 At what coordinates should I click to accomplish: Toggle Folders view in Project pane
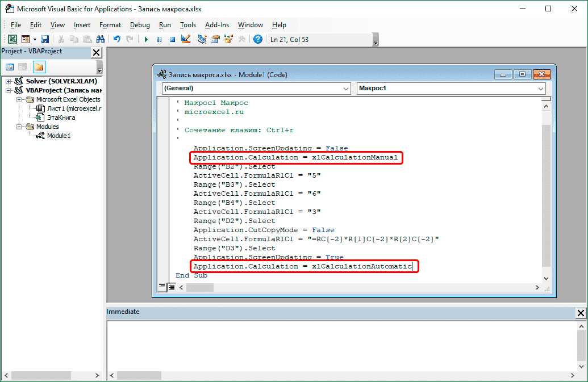(x=39, y=67)
